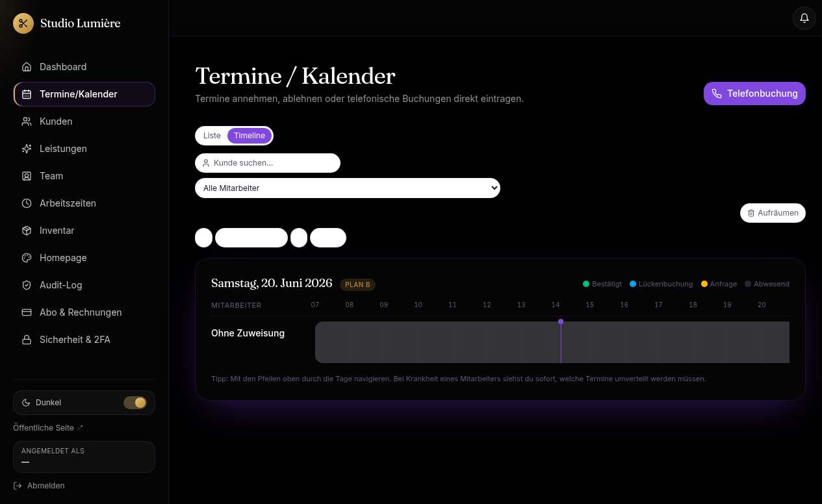The width and height of the screenshot is (822, 504).
Task: Go to the Dashboard page
Action: (84, 67)
